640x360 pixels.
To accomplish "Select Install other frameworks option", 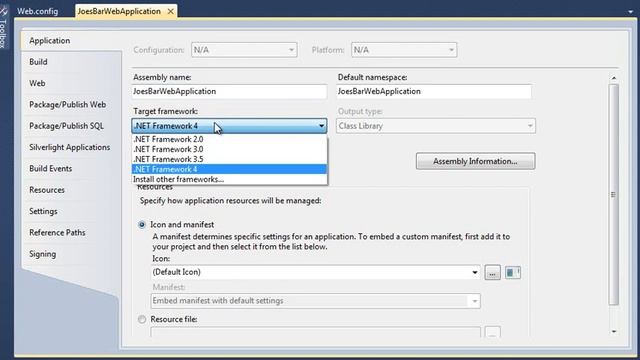I will click(229, 179).
